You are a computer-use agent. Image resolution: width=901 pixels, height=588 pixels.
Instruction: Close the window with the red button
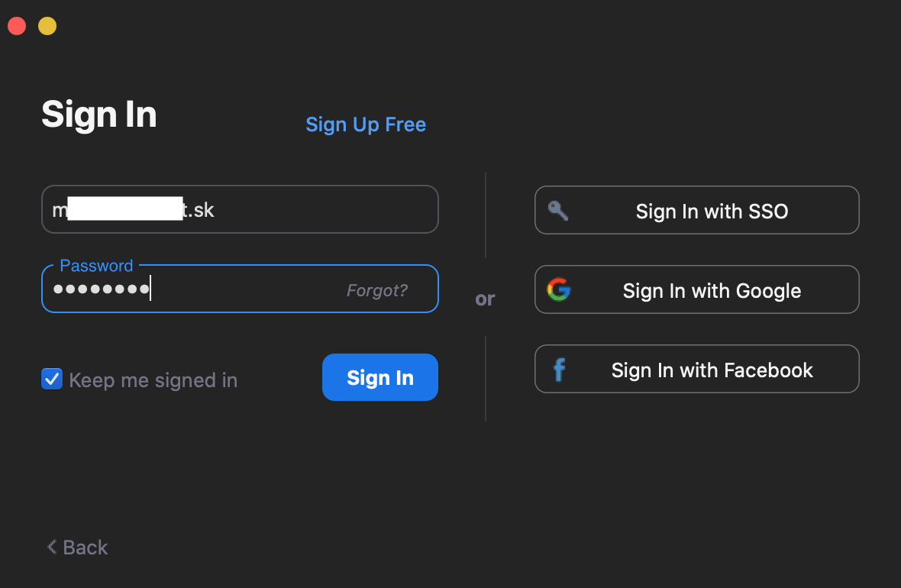coord(17,27)
